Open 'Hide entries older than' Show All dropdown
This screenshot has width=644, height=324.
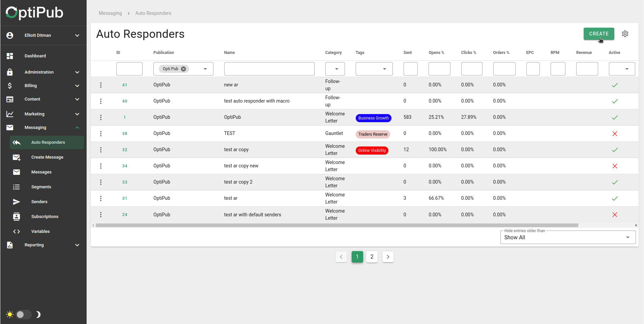568,237
